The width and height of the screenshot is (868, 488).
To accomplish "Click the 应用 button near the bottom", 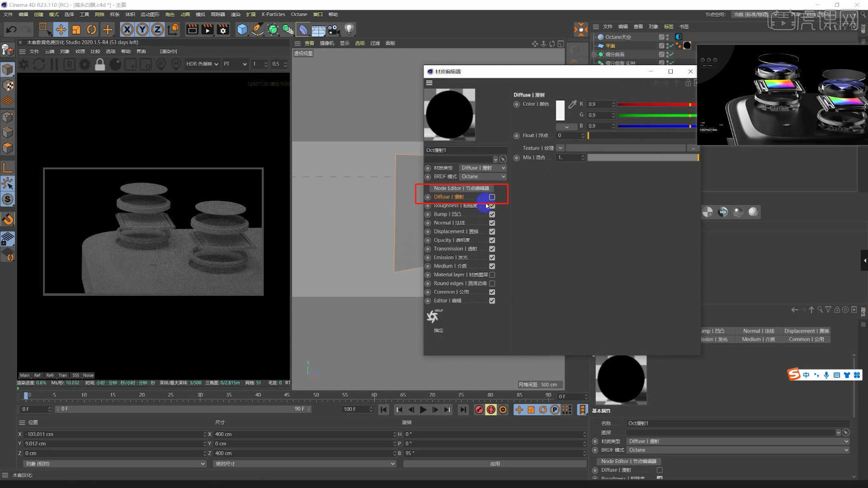I will coord(495,463).
